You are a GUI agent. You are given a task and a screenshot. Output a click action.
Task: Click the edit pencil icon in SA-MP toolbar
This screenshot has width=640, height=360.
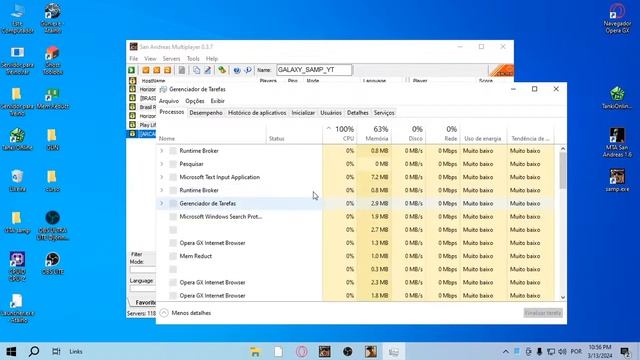pos(207,70)
